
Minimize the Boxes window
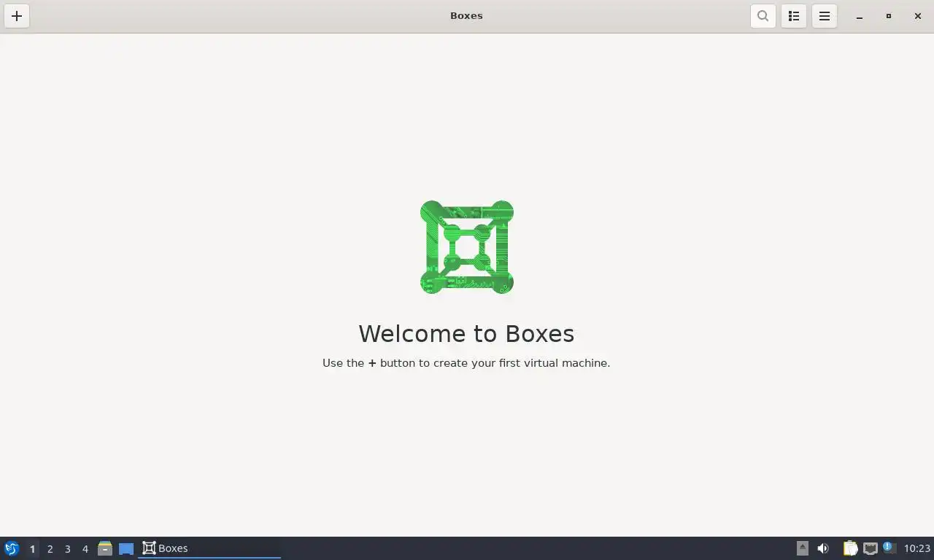pyautogui.click(x=860, y=16)
